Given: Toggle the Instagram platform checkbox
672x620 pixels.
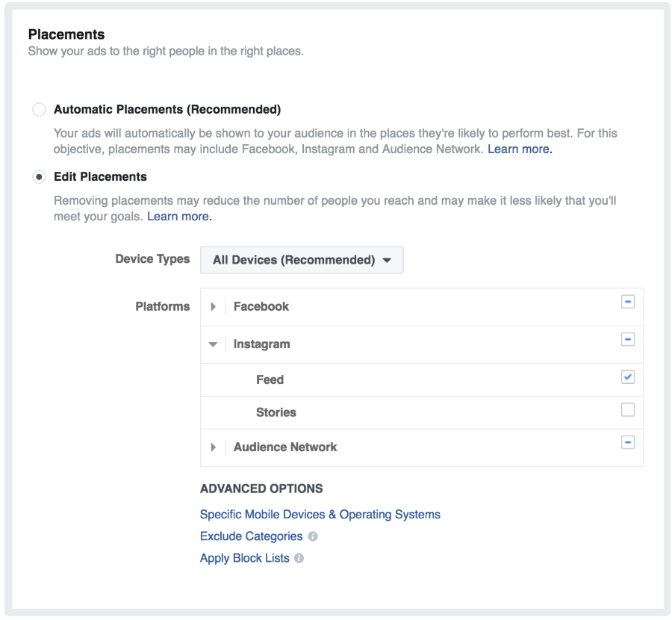Looking at the screenshot, I should 628,340.
